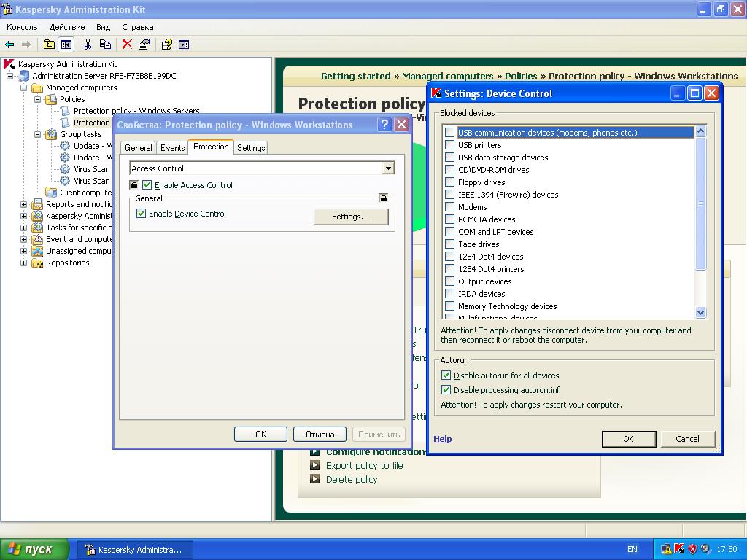Click the lock icon on the General group
Screen dimensions: 747x560
click(383, 198)
